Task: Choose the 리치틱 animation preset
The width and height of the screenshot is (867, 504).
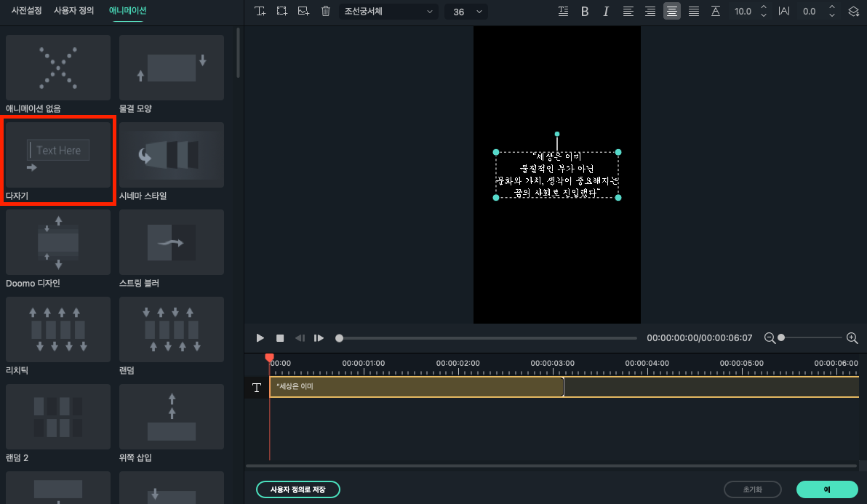Action: click(58, 329)
